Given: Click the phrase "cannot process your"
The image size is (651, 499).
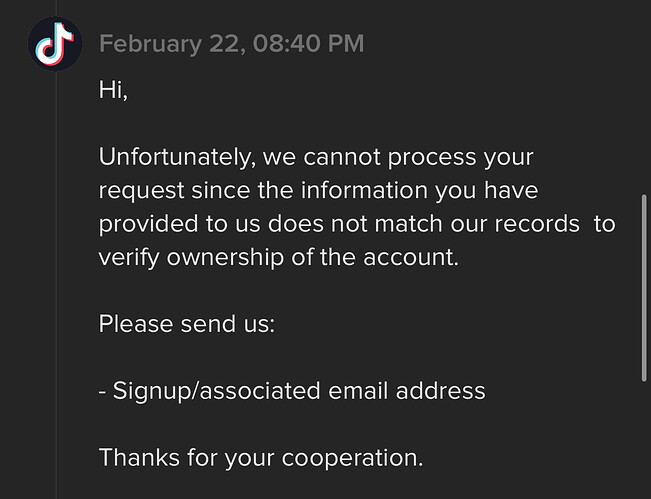Looking at the screenshot, I should point(418,158).
